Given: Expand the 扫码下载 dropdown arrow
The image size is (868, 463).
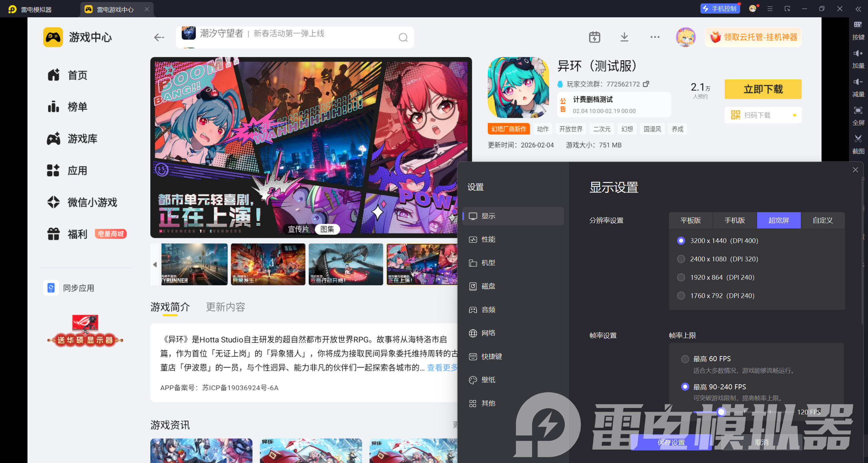Looking at the screenshot, I should pos(794,115).
